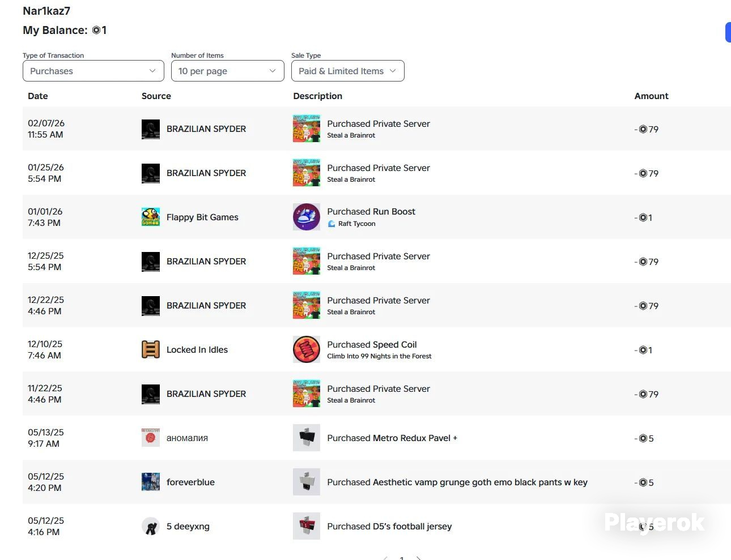This screenshot has height=560, width=731.
Task: Open Climb Into 99 Nights in the Forest
Action: 379,356
